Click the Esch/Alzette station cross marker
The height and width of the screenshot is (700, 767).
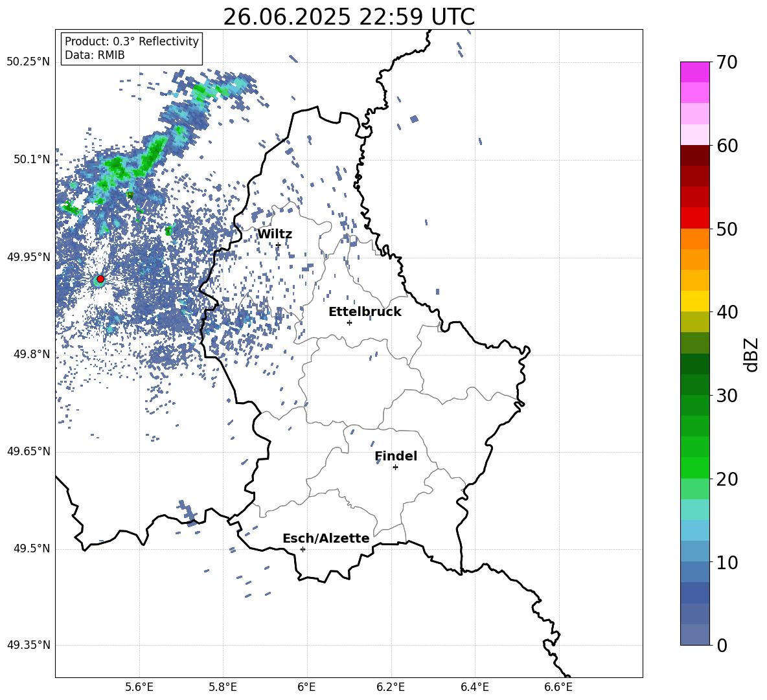[x=303, y=549]
